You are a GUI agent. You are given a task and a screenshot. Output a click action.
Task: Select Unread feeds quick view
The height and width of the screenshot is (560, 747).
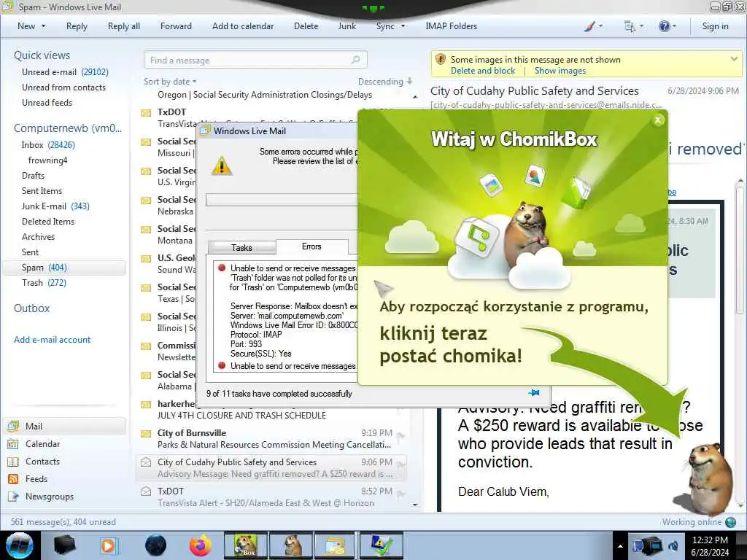[x=47, y=102]
